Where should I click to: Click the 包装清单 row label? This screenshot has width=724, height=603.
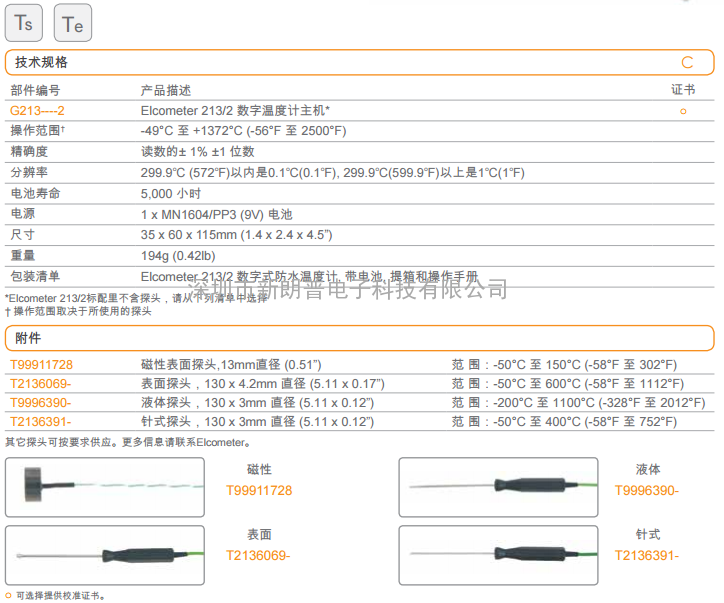coord(36,276)
